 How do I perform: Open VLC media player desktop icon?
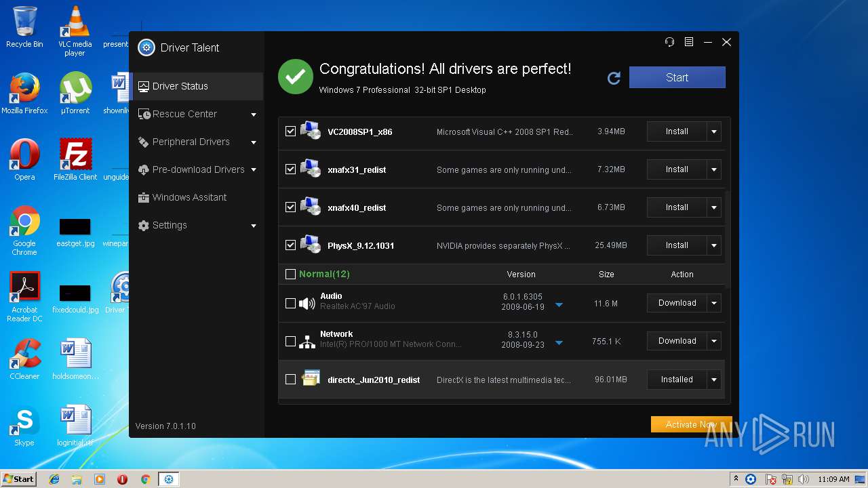click(x=75, y=30)
